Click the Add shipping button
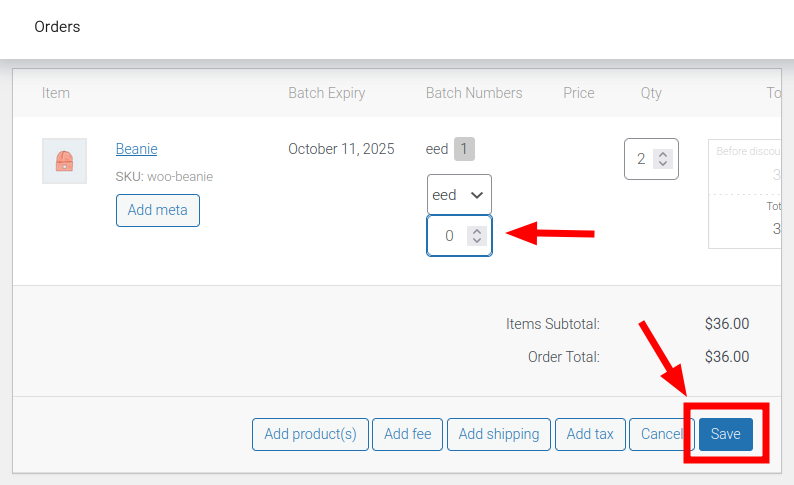Image resolution: width=794 pixels, height=485 pixels. coord(498,434)
